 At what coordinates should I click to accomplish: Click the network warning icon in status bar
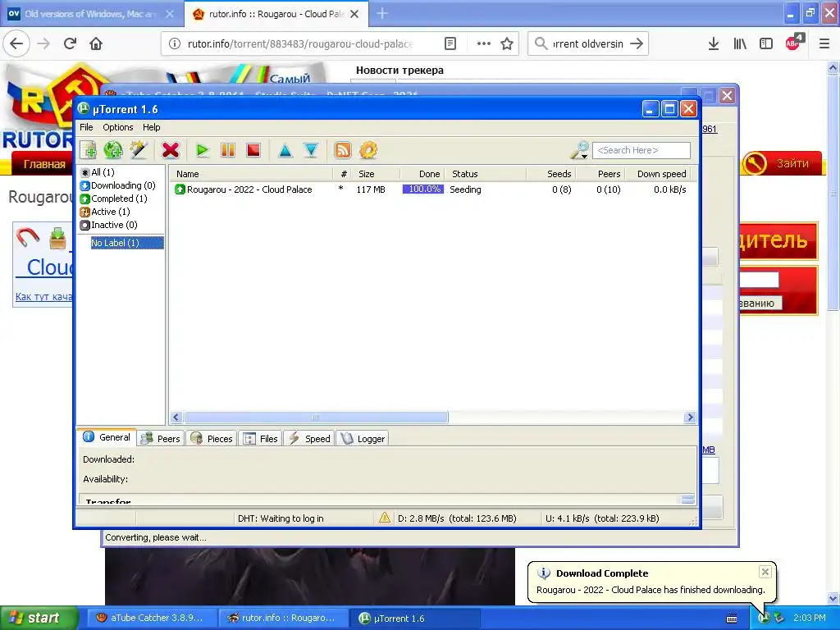385,518
